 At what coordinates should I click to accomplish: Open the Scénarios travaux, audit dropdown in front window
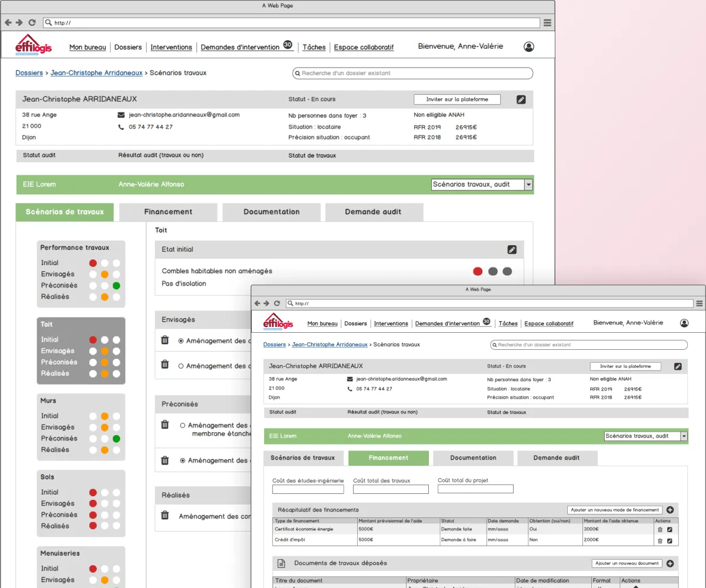[646, 436]
